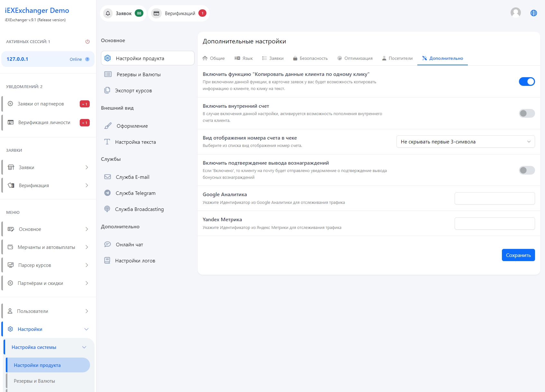Click the Google Аналитика input field
This screenshot has height=392, width=545.
coord(495,198)
